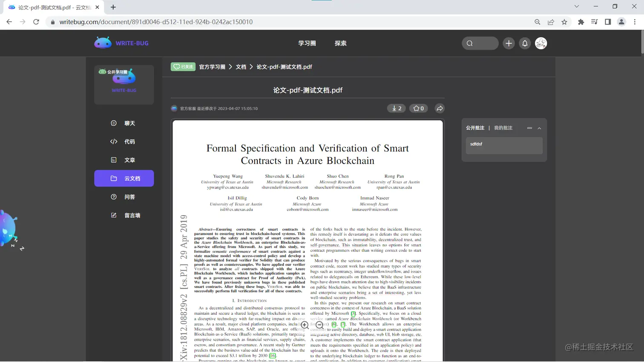Open the browser three-dot menu
Viewport: 644px width, 362px height.
tap(635, 22)
